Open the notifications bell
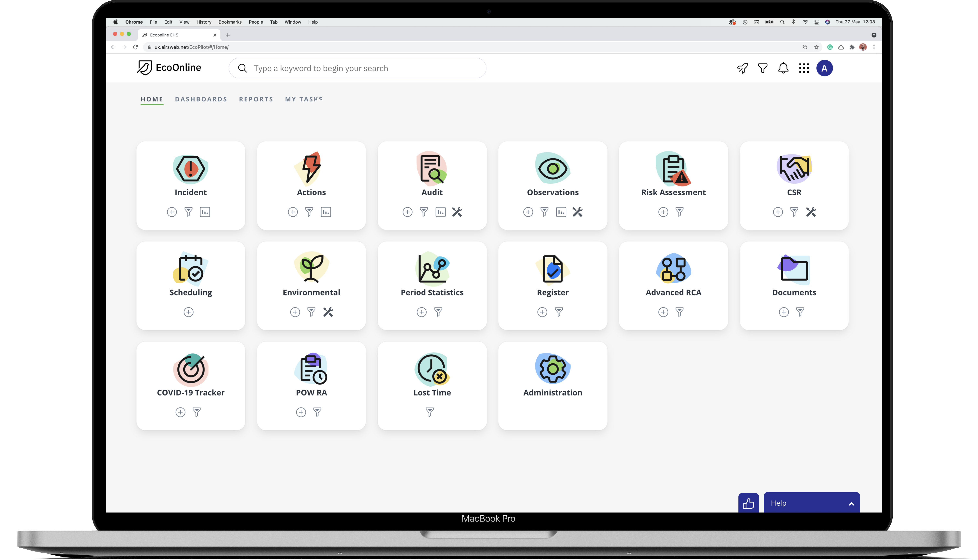978x560 pixels. [x=783, y=68]
